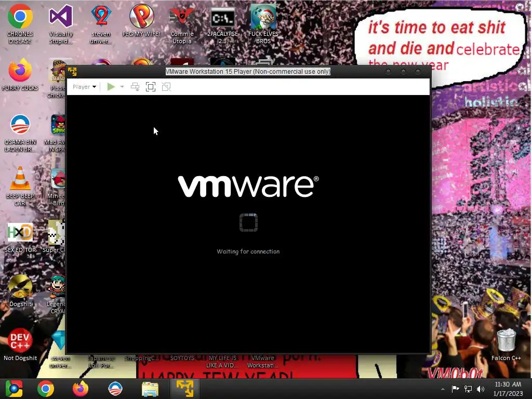Click VMware Player taskbar button

[185, 389]
